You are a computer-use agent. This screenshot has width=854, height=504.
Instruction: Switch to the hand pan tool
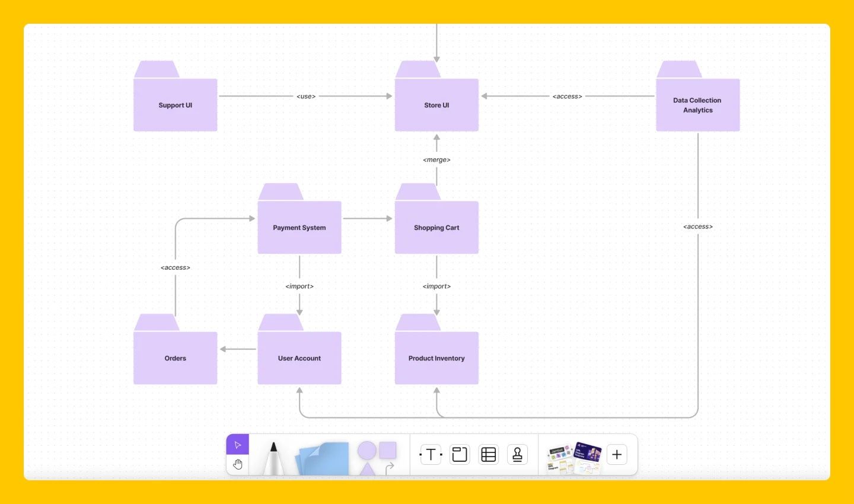(x=238, y=464)
